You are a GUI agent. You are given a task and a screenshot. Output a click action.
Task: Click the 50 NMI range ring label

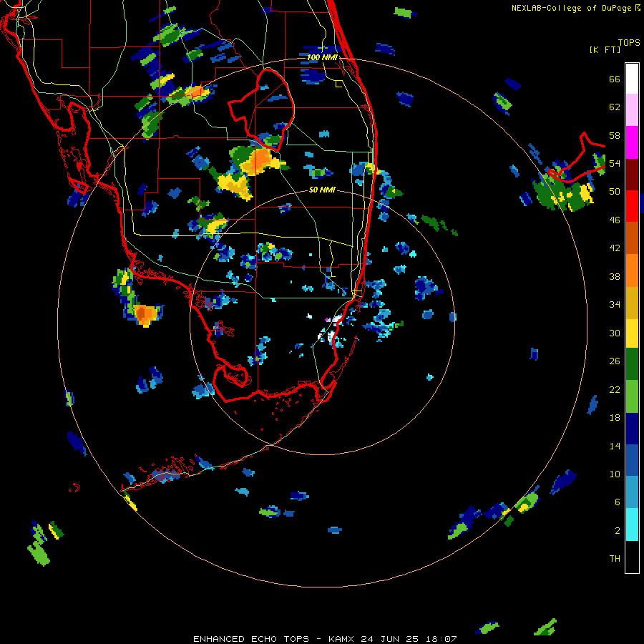[322, 190]
